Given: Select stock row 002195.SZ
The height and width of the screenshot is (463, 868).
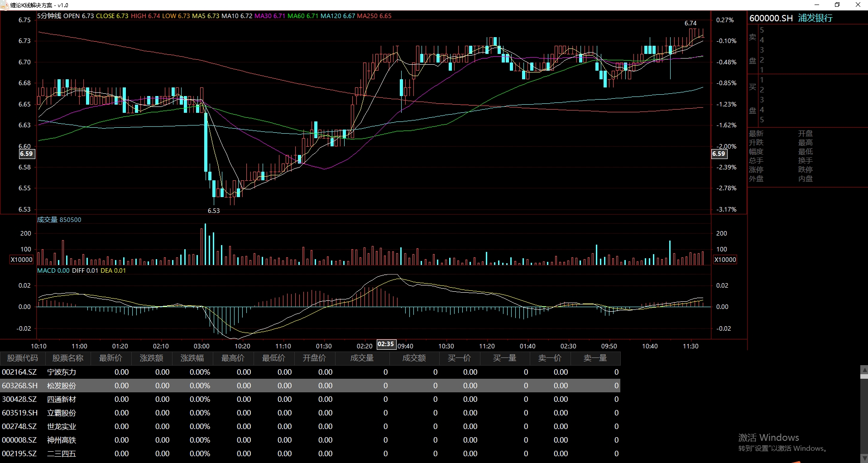Looking at the screenshot, I should coord(310,453).
